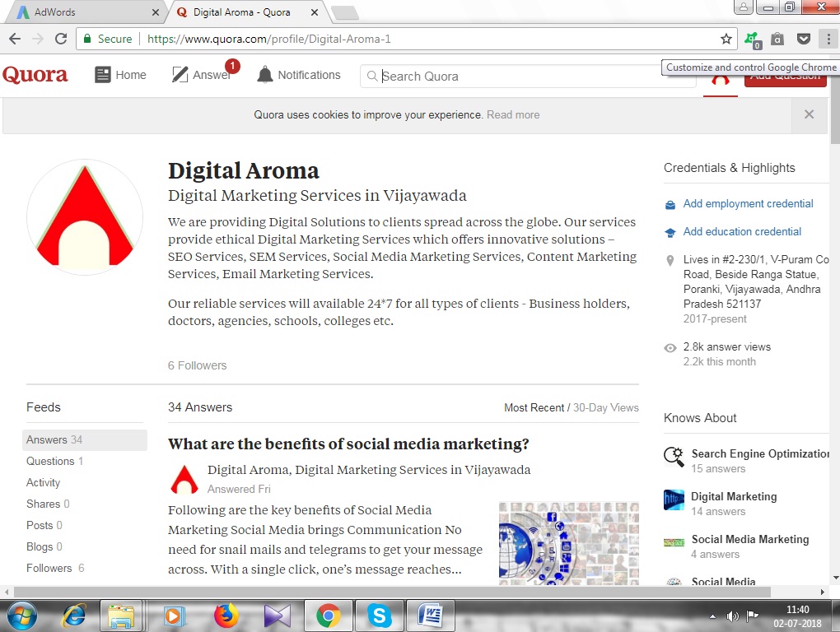The height and width of the screenshot is (632, 840).
Task: Add employment credential
Action: coord(748,204)
